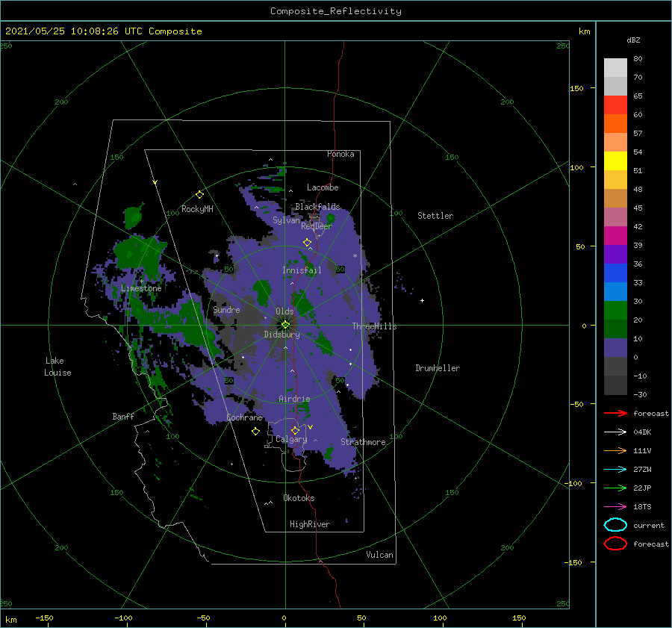Click the Cochrane town label
Viewport: 672px width, 628px height.
coord(244,417)
